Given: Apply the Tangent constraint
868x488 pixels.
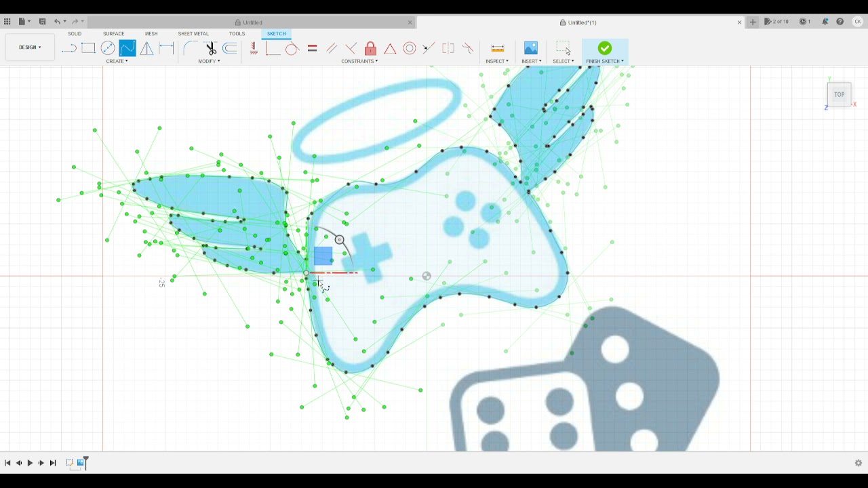Looking at the screenshot, I should coord(292,48).
